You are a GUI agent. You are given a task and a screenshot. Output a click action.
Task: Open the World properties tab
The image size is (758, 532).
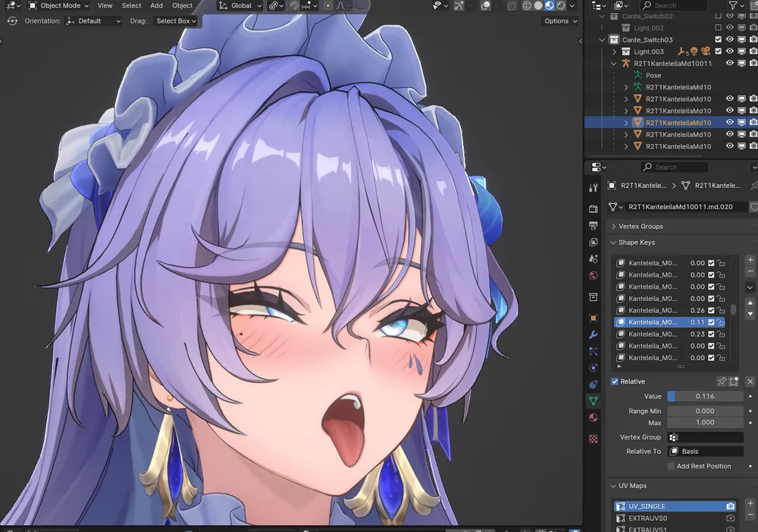click(594, 275)
